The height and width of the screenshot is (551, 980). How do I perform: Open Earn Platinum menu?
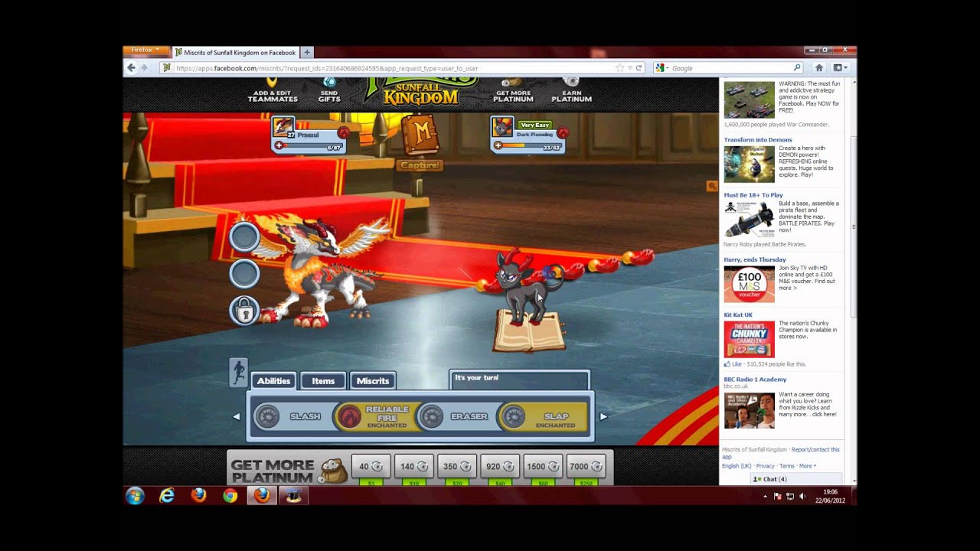tap(571, 91)
